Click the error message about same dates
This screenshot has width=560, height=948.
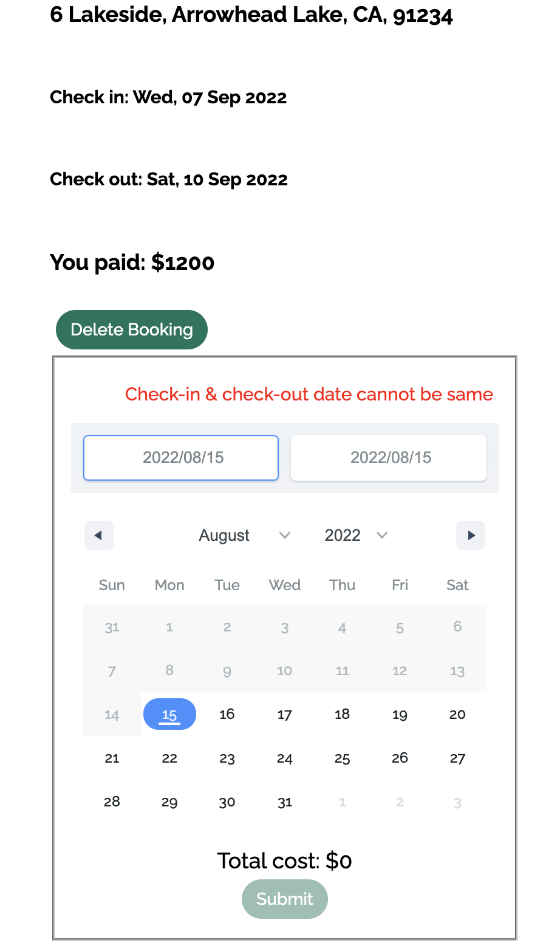point(309,394)
